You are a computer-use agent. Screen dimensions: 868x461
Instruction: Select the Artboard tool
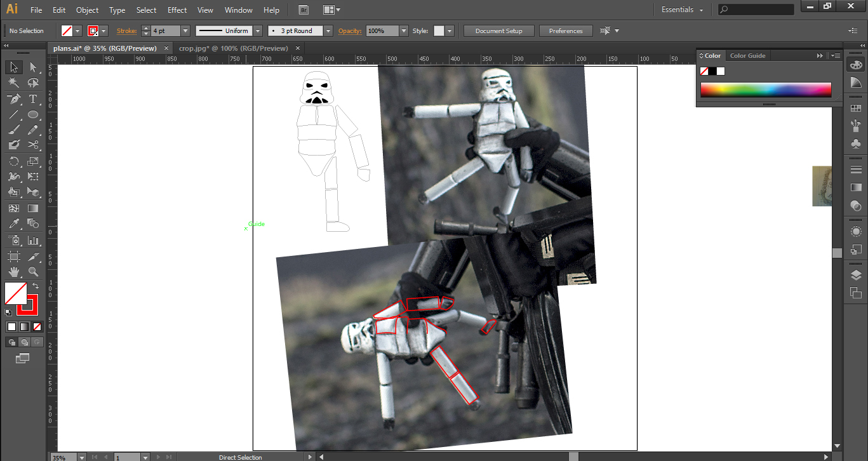13,257
